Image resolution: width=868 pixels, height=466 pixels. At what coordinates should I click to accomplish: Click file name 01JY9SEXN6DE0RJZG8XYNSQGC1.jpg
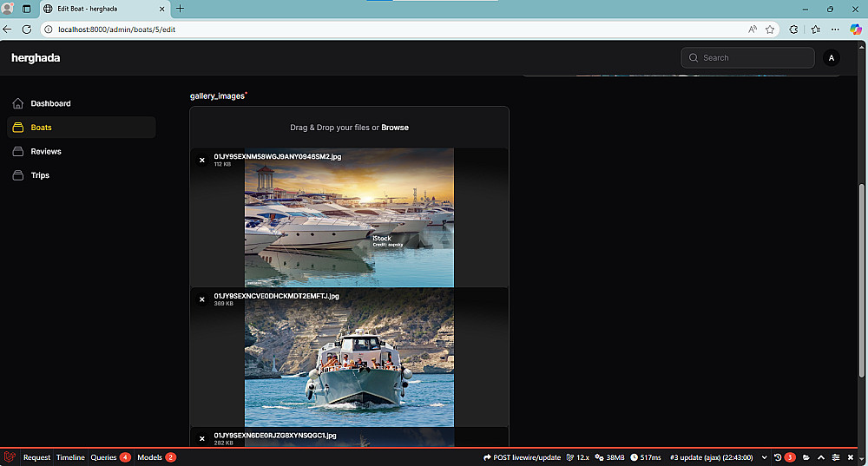pos(275,436)
